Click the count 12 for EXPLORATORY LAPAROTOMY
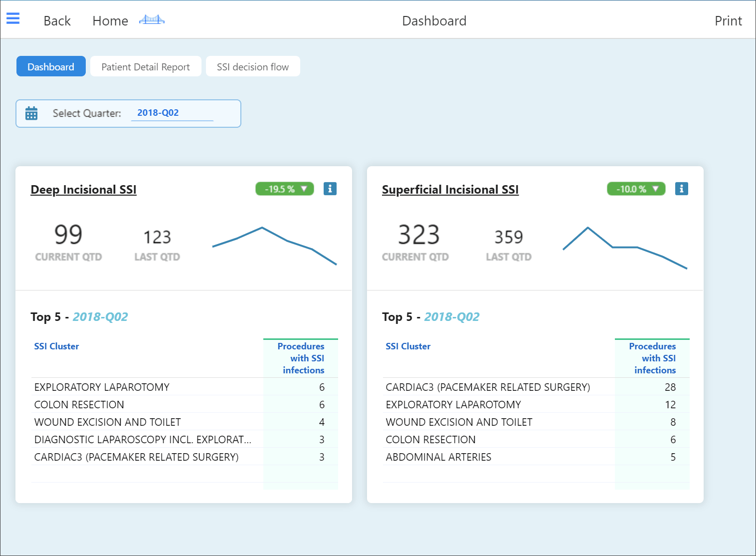 pos(670,405)
